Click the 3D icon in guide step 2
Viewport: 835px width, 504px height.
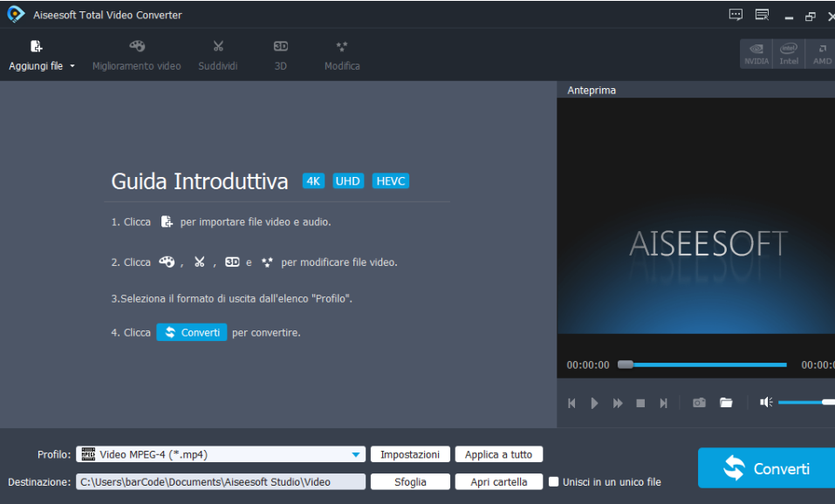[x=232, y=262]
